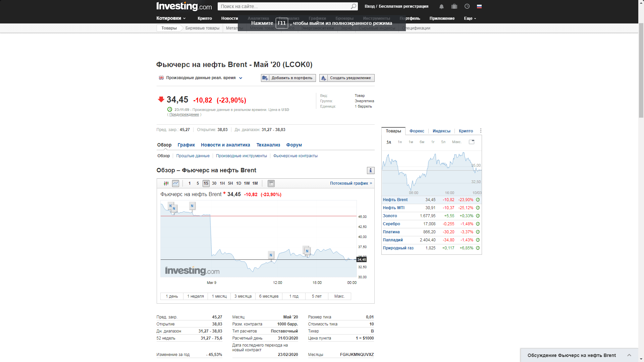This screenshot has width=644, height=362.
Task: Switch chart to candlestick view icon
Action: point(166,183)
